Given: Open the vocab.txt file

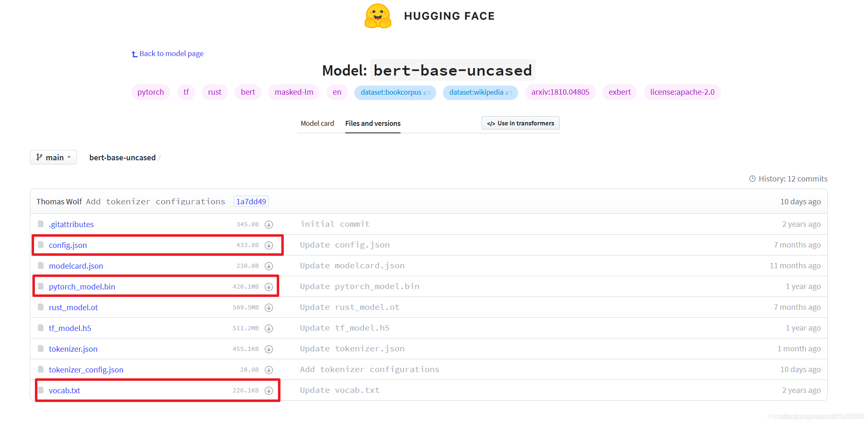Looking at the screenshot, I should (x=64, y=390).
